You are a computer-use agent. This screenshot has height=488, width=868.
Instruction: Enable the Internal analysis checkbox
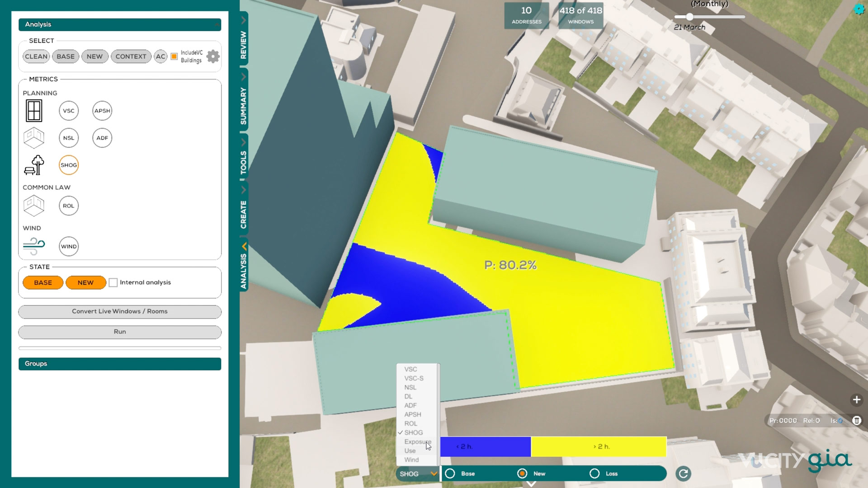[113, 282]
